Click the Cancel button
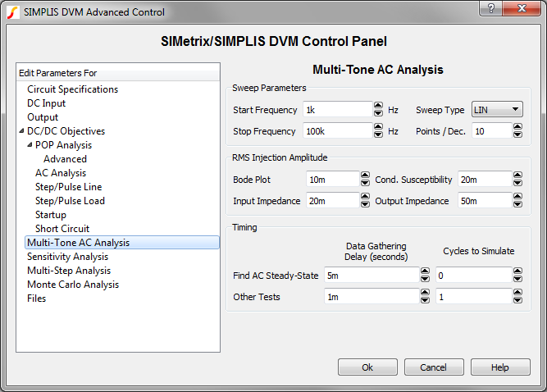The image size is (547, 392). pyautogui.click(x=432, y=367)
